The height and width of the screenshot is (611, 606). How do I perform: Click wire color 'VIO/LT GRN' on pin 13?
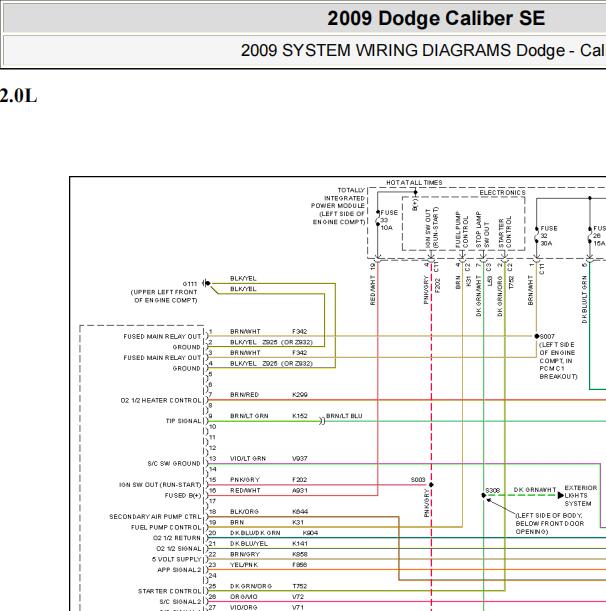pyautogui.click(x=248, y=459)
